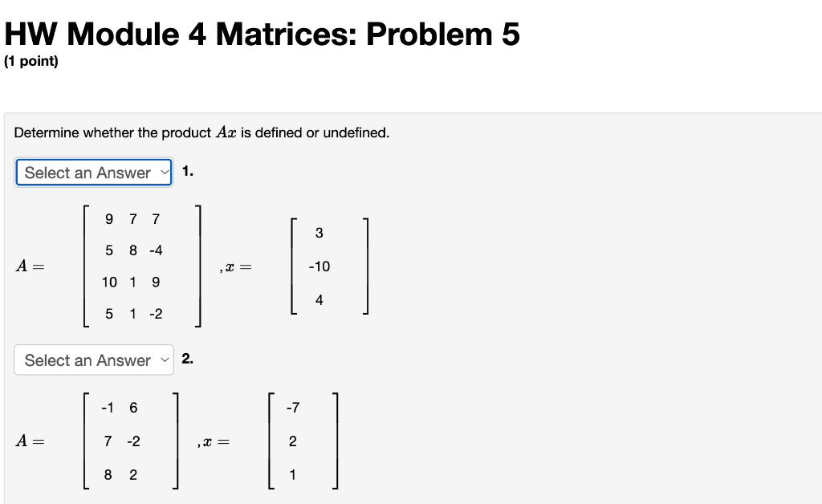Screen dimensions: 822x504
Task: Click the chevron on the first answer dropdown
Action: pyautogui.click(x=164, y=172)
